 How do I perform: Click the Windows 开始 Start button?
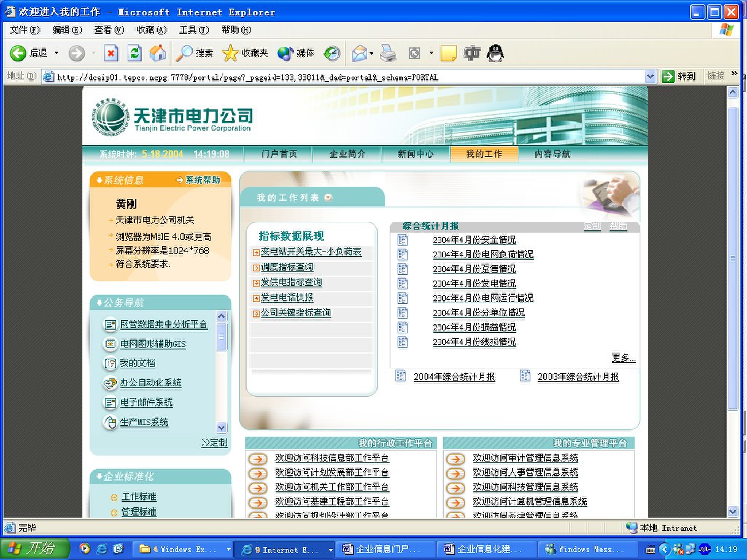pos(35,548)
